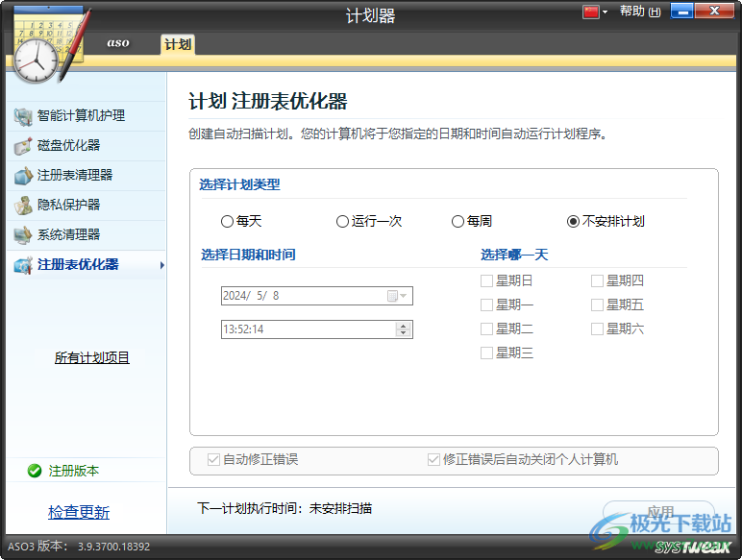Screen dimensions: 742x560
Task: Check the 星期二 checkbox
Action: click(486, 329)
